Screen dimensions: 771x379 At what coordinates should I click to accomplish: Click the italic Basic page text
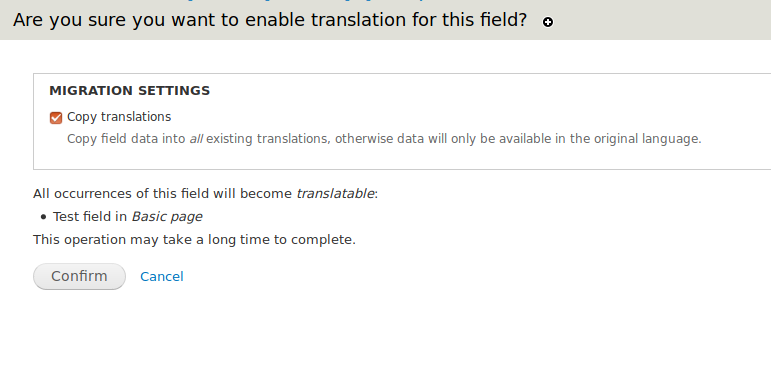coord(167,217)
